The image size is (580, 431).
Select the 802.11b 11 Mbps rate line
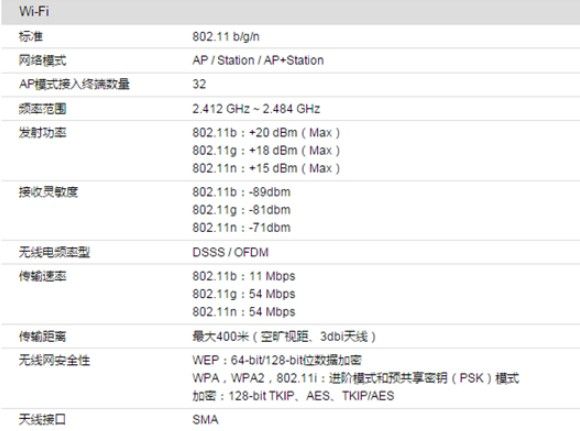[244, 276]
